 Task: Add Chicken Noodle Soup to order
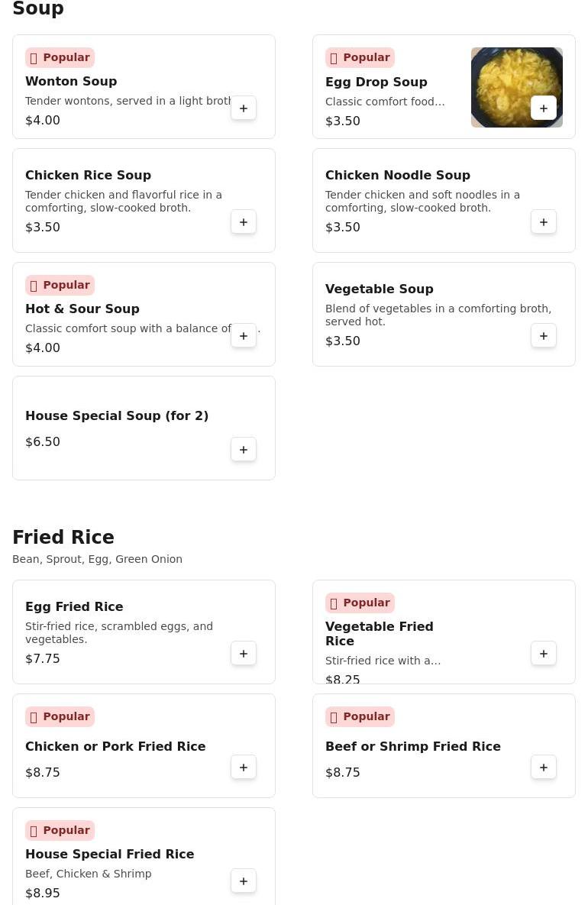point(544,222)
